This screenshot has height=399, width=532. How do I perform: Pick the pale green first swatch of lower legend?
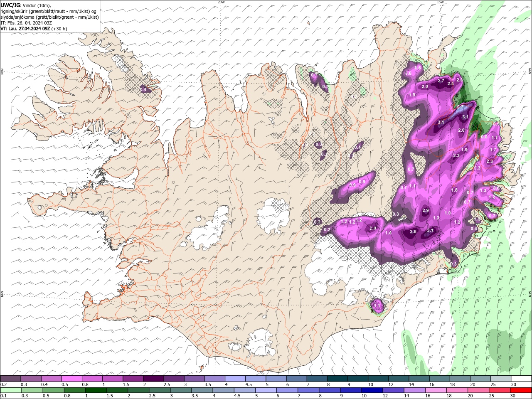click(x=11, y=390)
